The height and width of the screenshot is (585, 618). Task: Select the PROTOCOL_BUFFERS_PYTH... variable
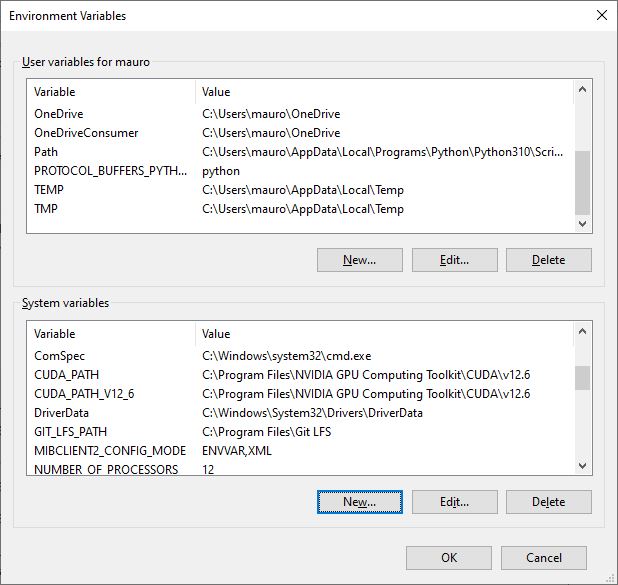300,171
